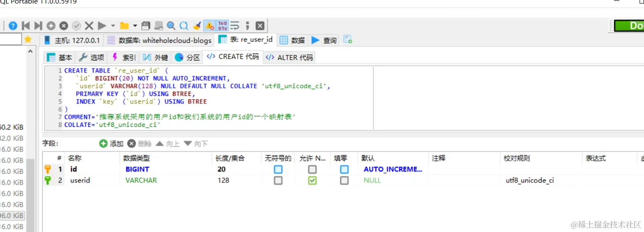Click the semicolon toolbar icon
The height and width of the screenshot is (232, 644).
(247, 26)
